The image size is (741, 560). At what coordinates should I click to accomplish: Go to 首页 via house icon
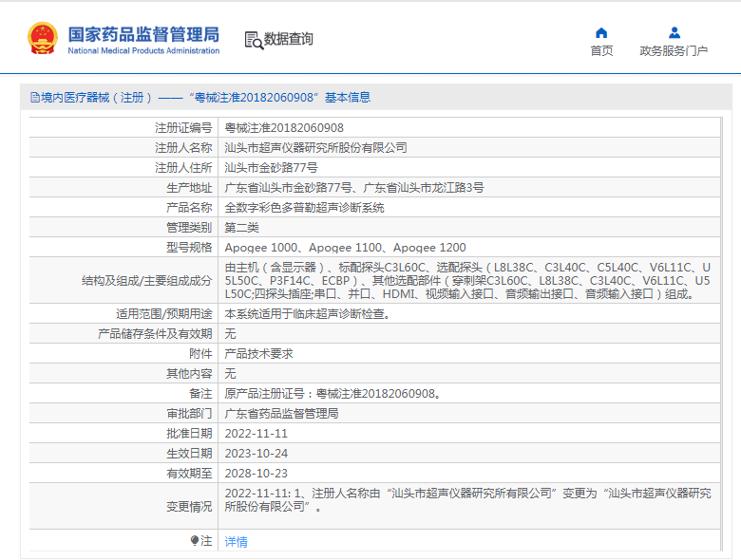click(601, 32)
